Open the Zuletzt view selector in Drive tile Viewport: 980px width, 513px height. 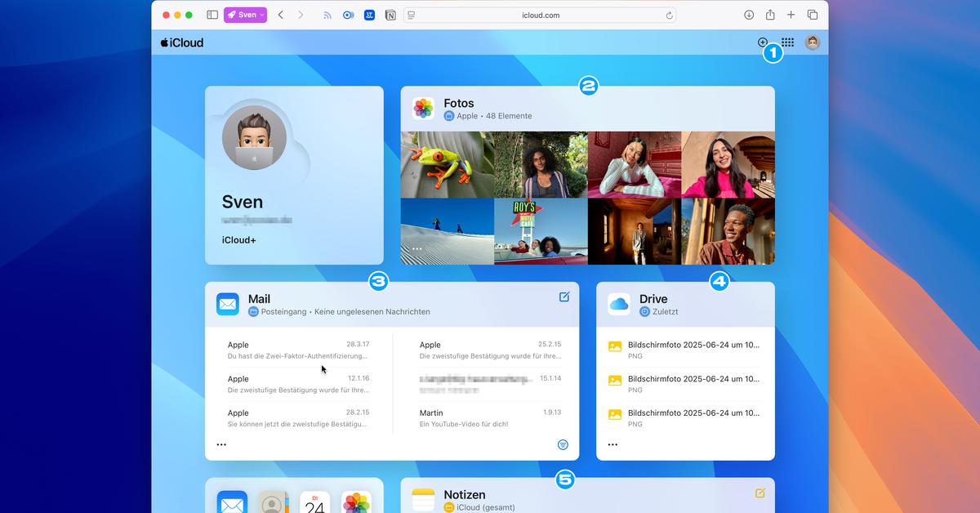pyautogui.click(x=659, y=312)
